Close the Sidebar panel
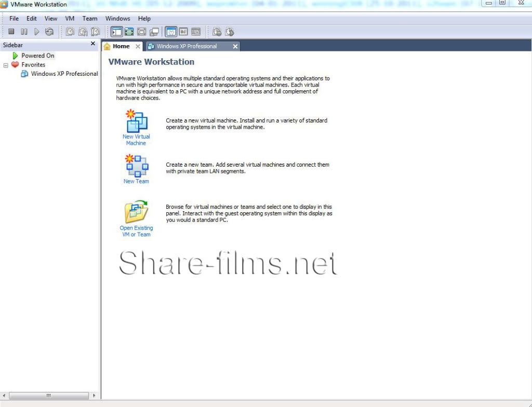 coord(93,44)
